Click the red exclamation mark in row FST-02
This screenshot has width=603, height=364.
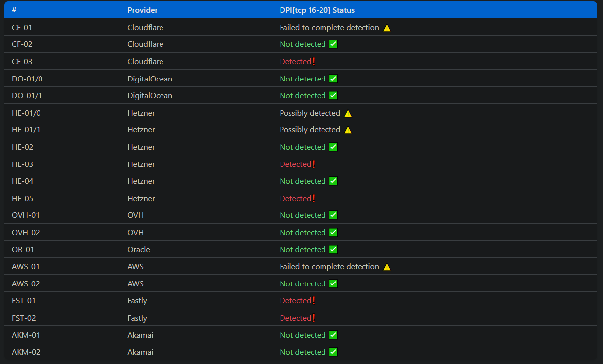click(314, 318)
